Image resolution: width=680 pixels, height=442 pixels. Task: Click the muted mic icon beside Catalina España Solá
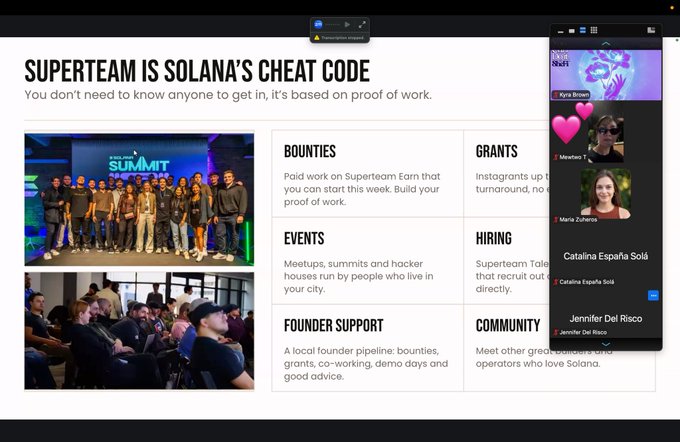[x=556, y=282]
